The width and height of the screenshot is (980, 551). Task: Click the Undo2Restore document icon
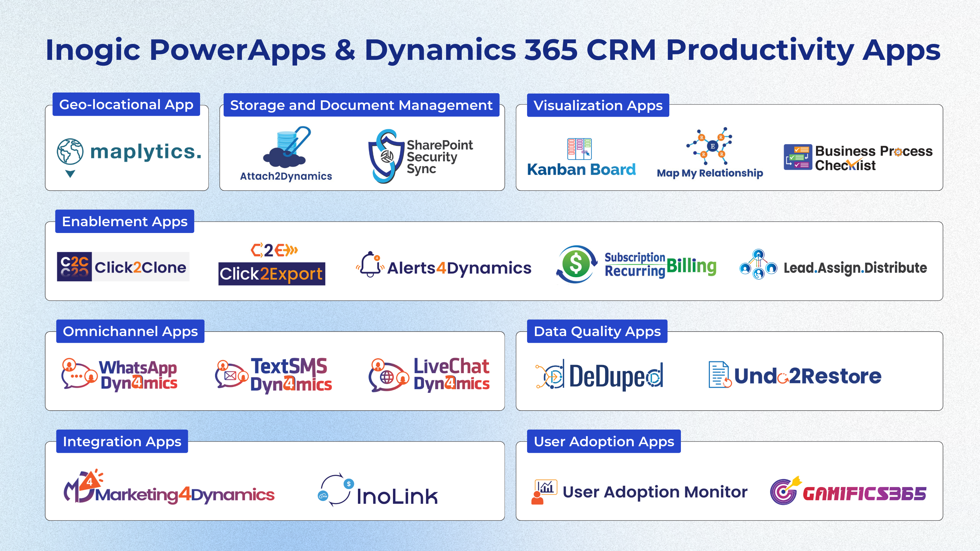720,375
